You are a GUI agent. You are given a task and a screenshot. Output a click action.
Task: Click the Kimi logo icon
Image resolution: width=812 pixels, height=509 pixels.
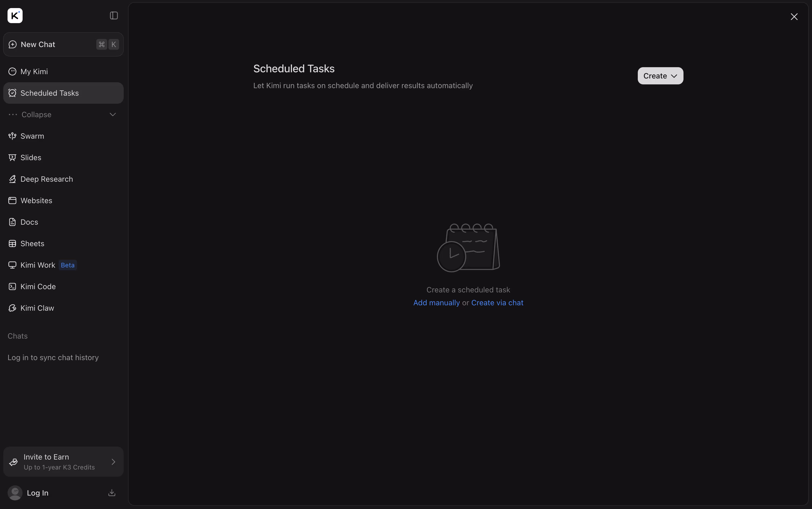pyautogui.click(x=15, y=16)
